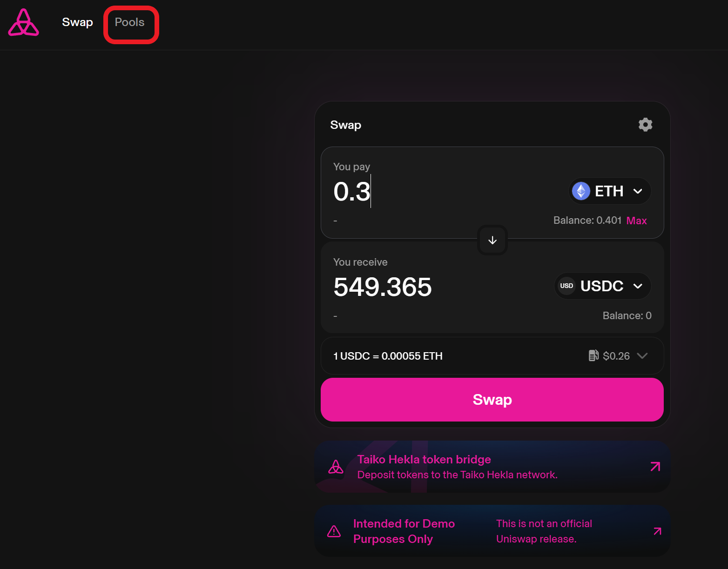Expand the swap rate details chevron

click(642, 356)
